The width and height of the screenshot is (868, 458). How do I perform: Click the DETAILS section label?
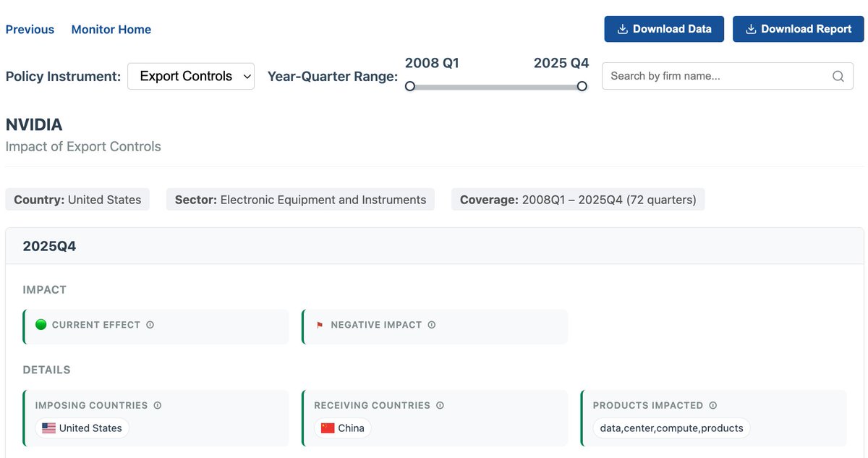point(47,370)
